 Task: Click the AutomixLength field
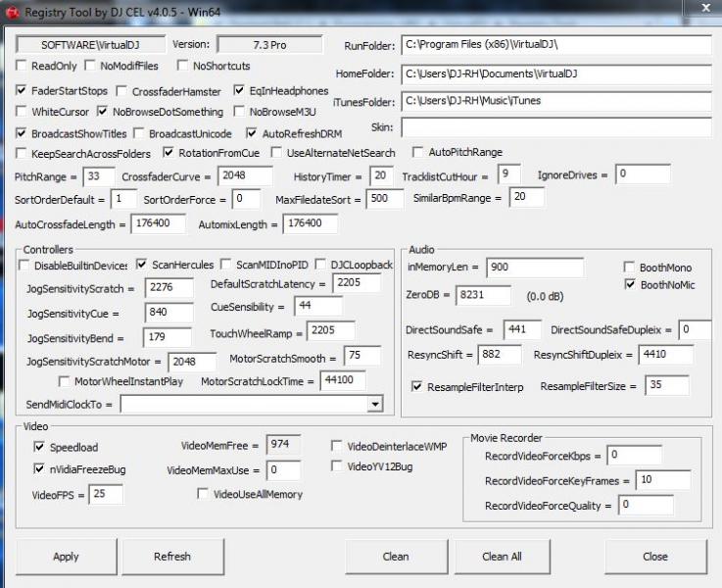(x=311, y=223)
